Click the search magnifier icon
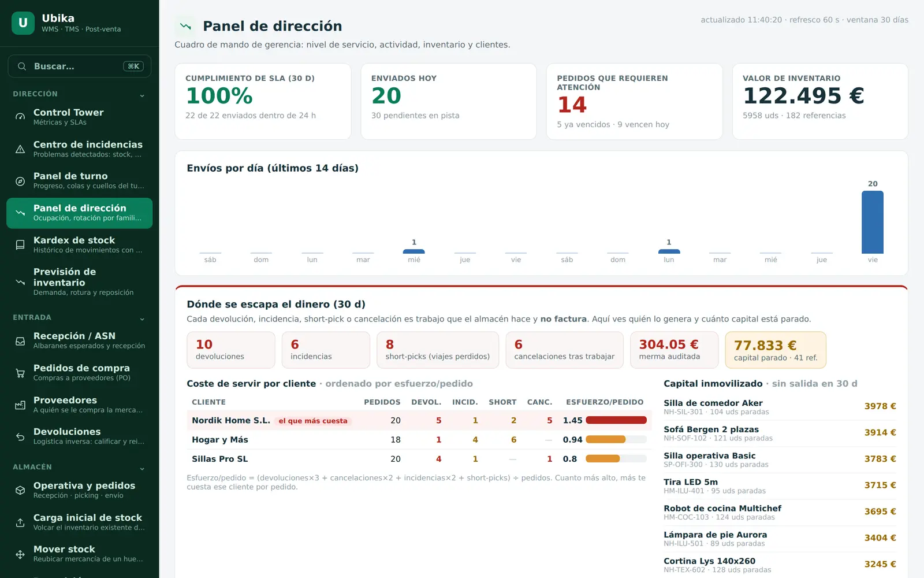924x578 pixels. (22, 66)
